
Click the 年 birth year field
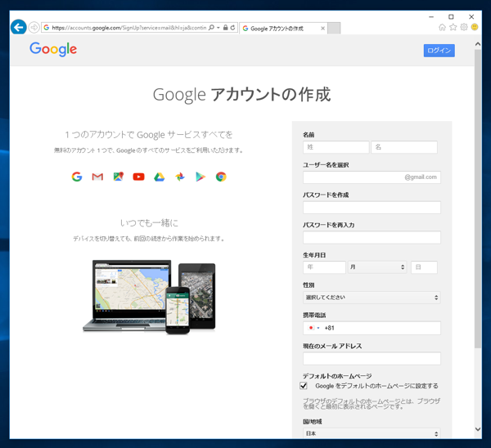coord(324,267)
